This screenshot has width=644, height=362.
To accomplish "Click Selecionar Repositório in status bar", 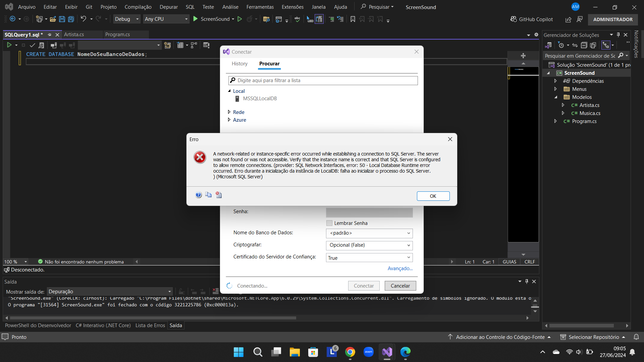I will tap(593, 337).
